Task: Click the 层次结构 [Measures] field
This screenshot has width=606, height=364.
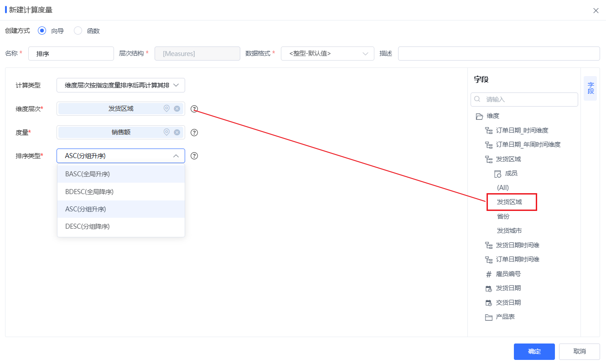Action: coord(197,53)
